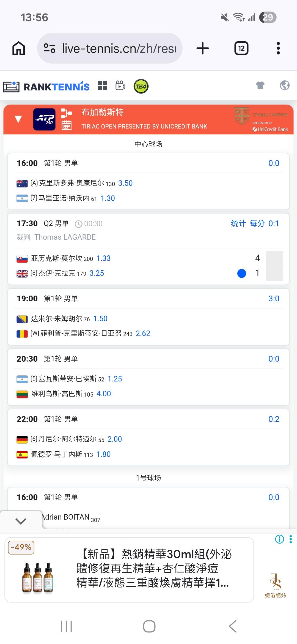Open the grid dashboard icon

tap(103, 86)
